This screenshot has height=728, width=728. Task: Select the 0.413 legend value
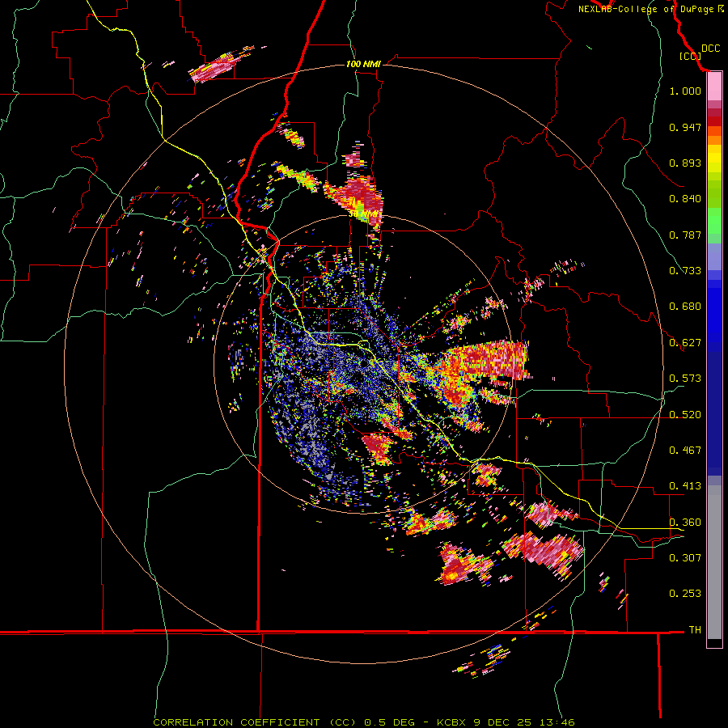[x=685, y=486]
